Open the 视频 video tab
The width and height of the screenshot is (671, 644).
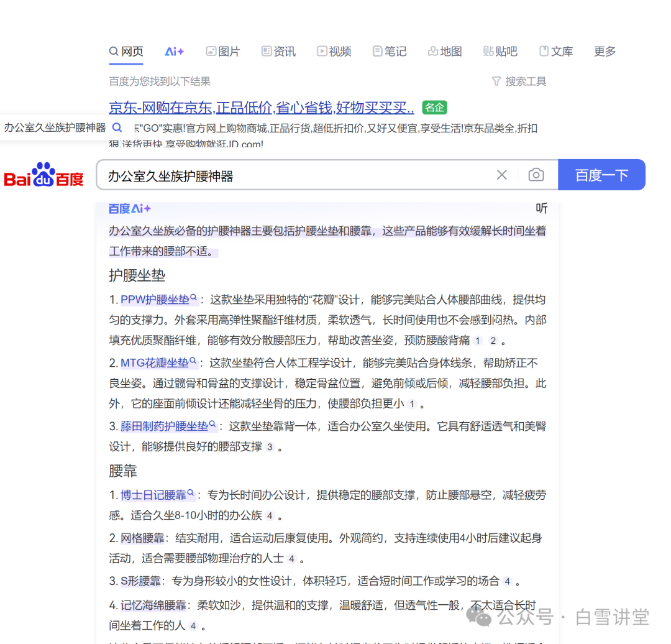tap(334, 52)
